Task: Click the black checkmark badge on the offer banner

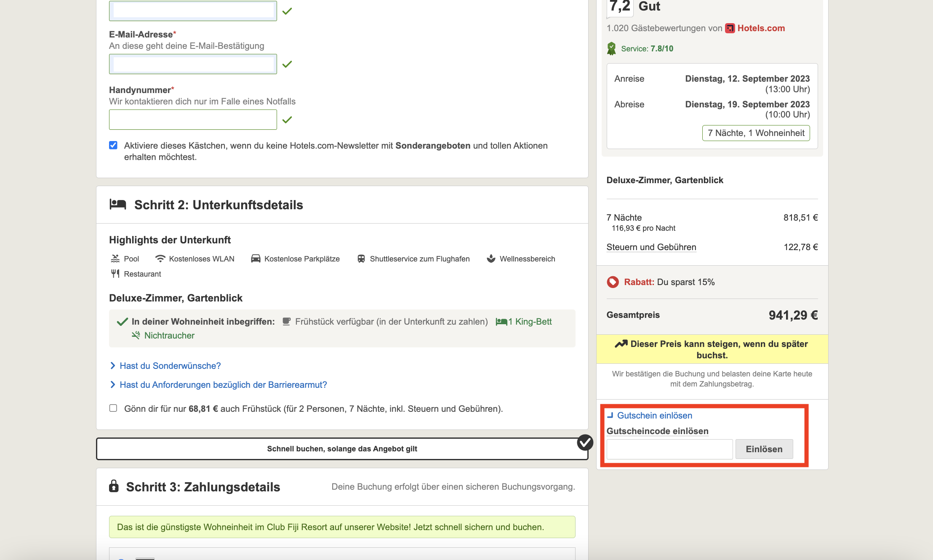Action: click(585, 442)
